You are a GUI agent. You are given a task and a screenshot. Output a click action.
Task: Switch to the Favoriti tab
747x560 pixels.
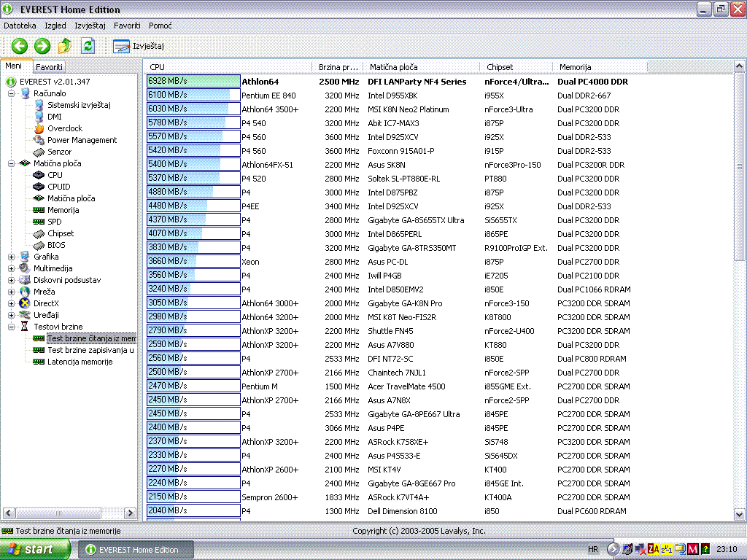point(50,66)
